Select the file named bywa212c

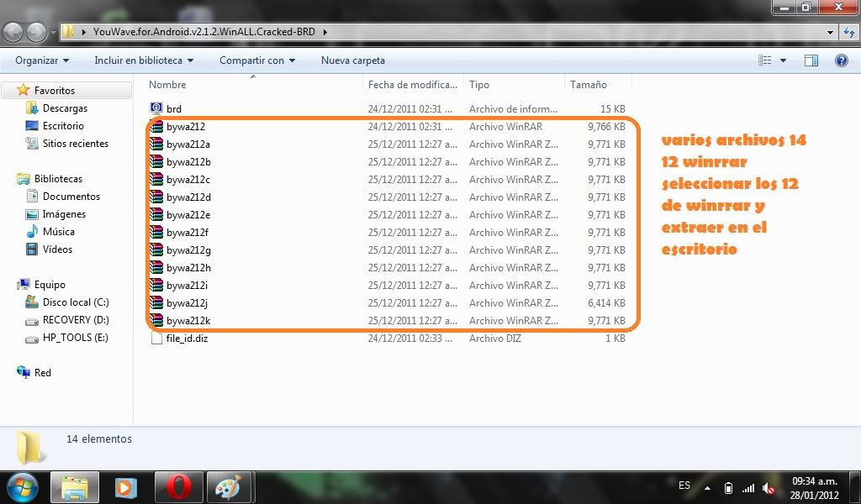[188, 179]
